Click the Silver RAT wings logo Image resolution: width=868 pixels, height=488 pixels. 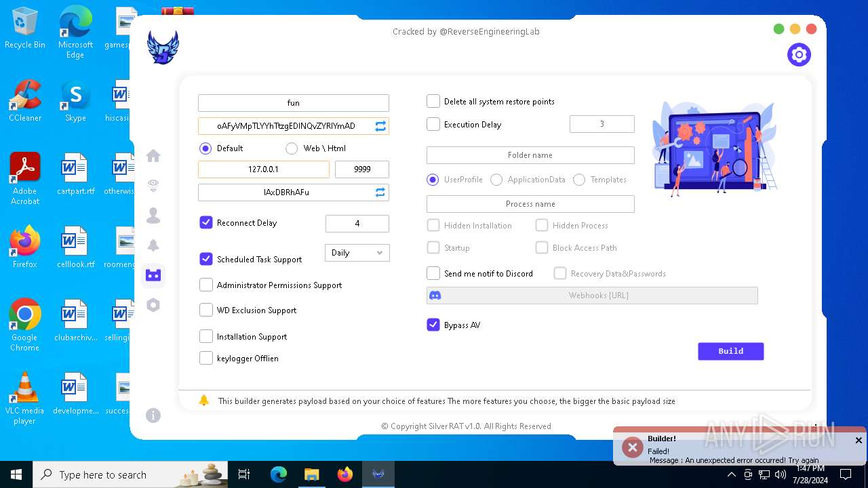(163, 47)
